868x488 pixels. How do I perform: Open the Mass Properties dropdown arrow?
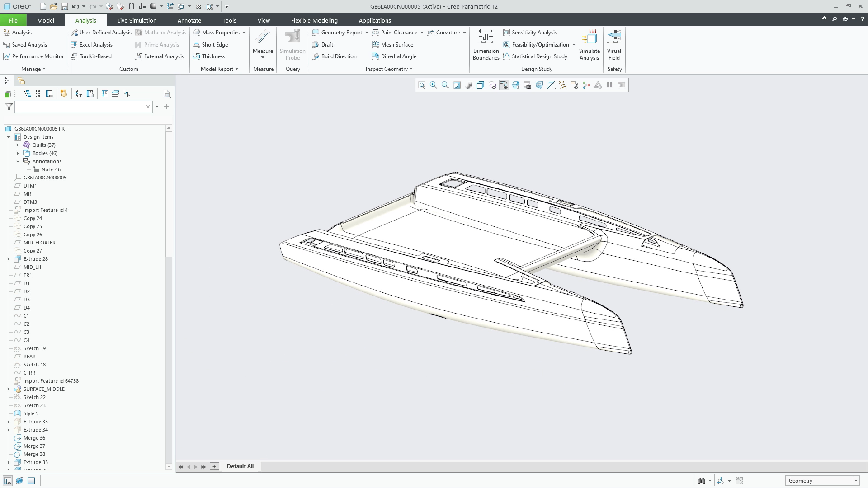244,33
